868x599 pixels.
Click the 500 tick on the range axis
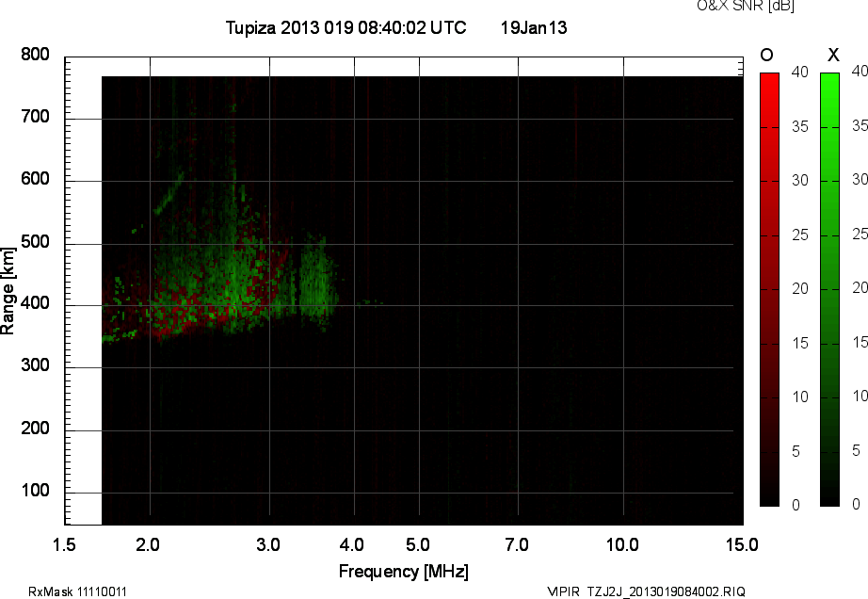(35, 242)
